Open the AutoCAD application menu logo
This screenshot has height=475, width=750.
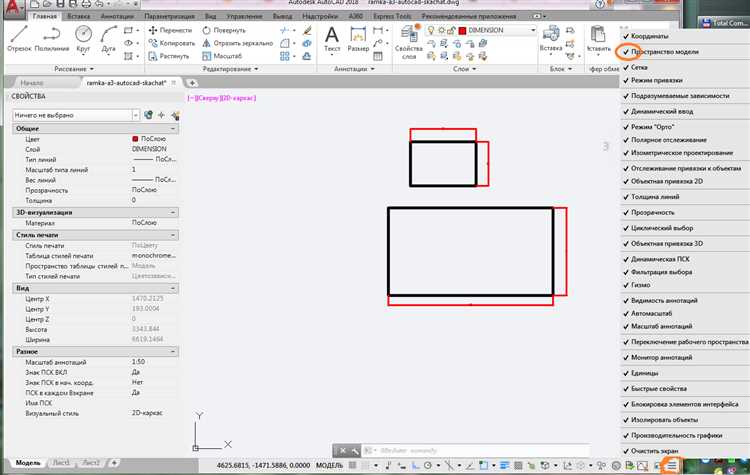click(14, 9)
